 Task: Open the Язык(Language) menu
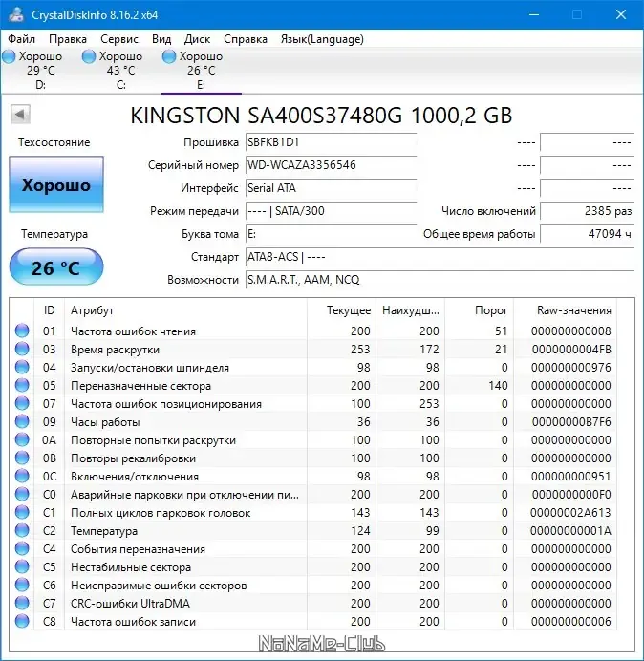click(x=322, y=39)
